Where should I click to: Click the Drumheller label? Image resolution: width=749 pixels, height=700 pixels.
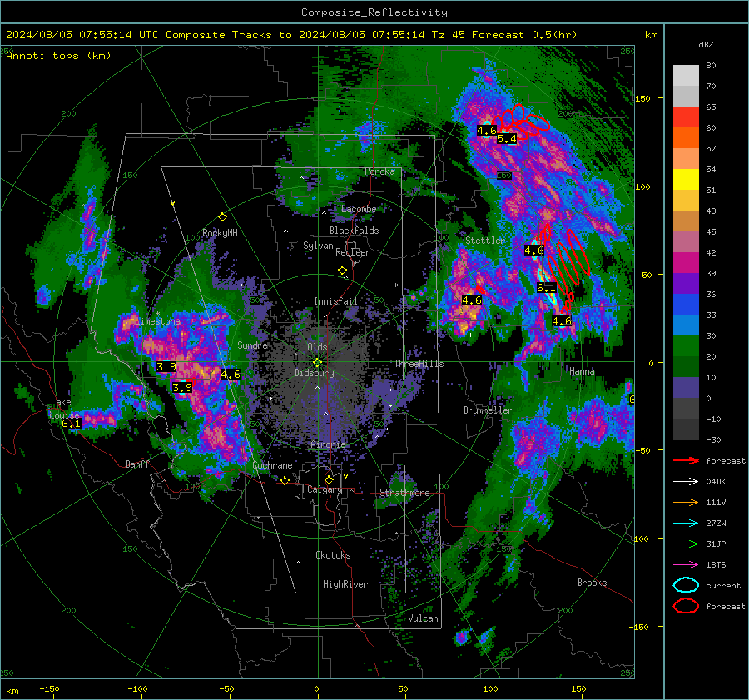click(x=488, y=410)
